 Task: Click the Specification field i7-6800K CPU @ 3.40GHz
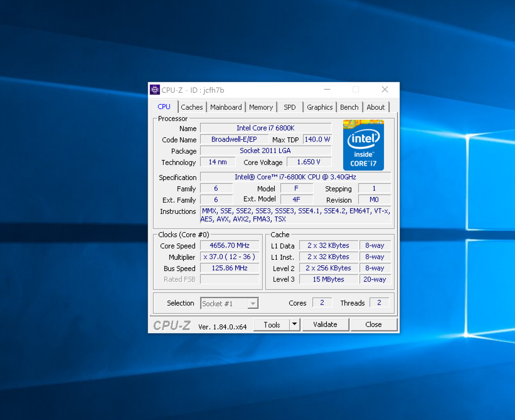pos(295,177)
